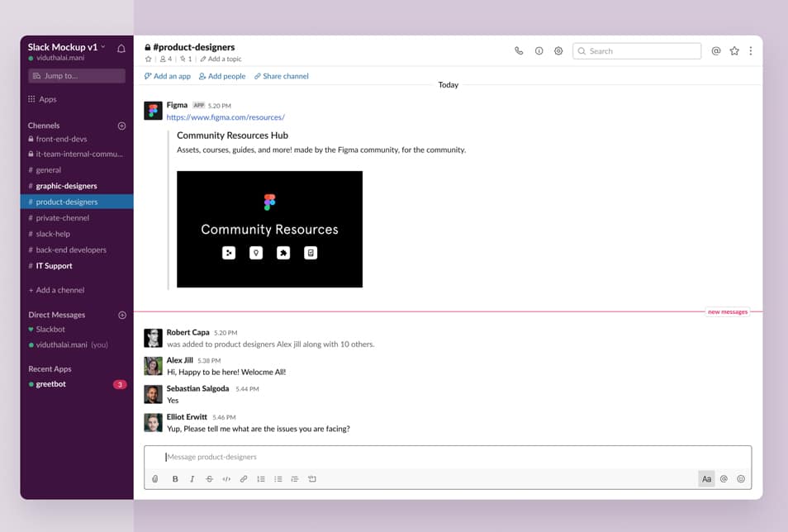Open Apps from the sidebar
788x532 pixels.
(x=46, y=98)
